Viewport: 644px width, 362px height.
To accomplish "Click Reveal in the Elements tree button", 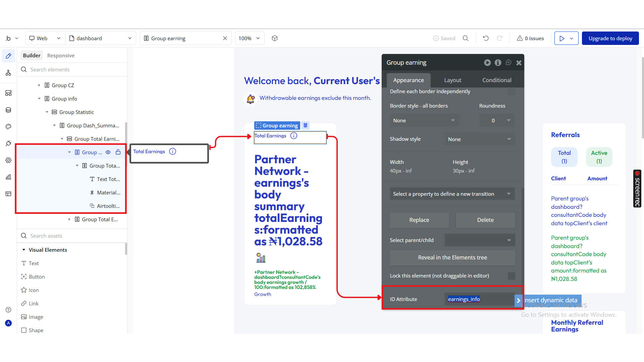I will click(452, 257).
